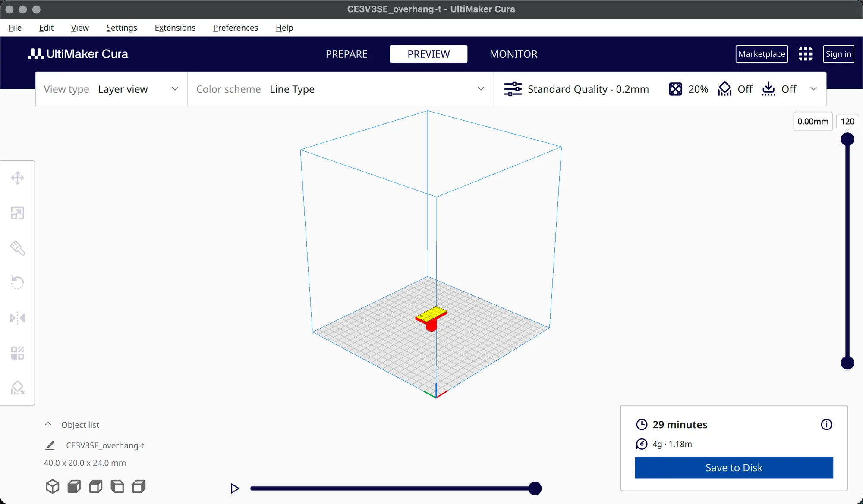Select the Support Blocker tool
The image size is (863, 504).
coord(17,388)
